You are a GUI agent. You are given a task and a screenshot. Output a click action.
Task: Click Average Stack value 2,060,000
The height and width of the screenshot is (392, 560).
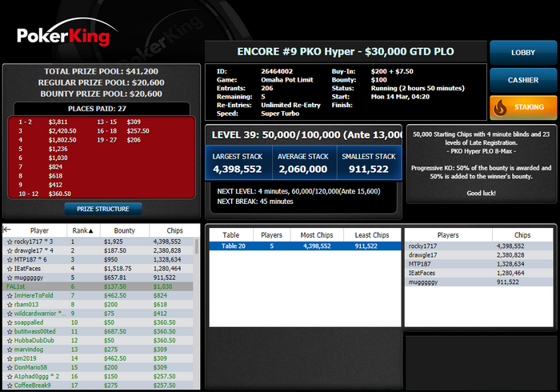(x=303, y=169)
